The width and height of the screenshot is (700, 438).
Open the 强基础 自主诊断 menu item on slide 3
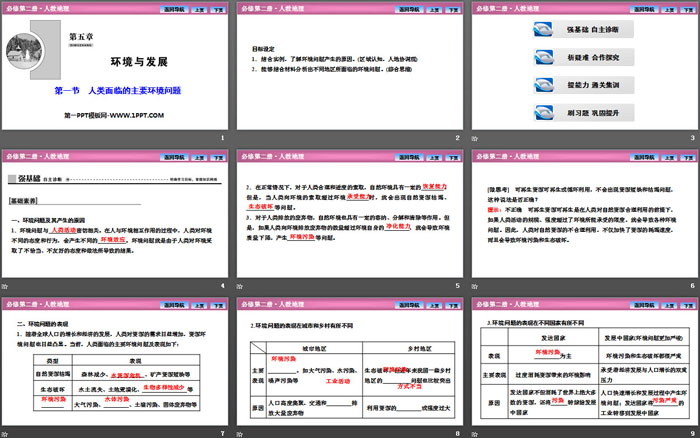click(583, 29)
